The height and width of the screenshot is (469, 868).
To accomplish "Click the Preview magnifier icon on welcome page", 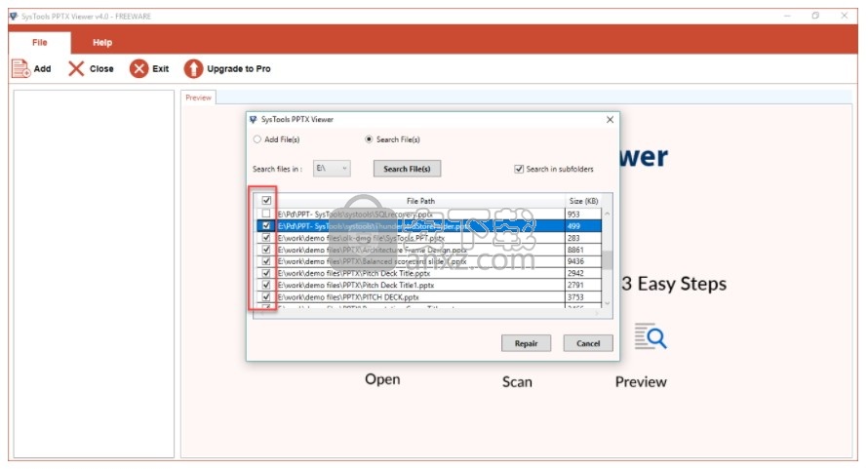I will (x=651, y=336).
